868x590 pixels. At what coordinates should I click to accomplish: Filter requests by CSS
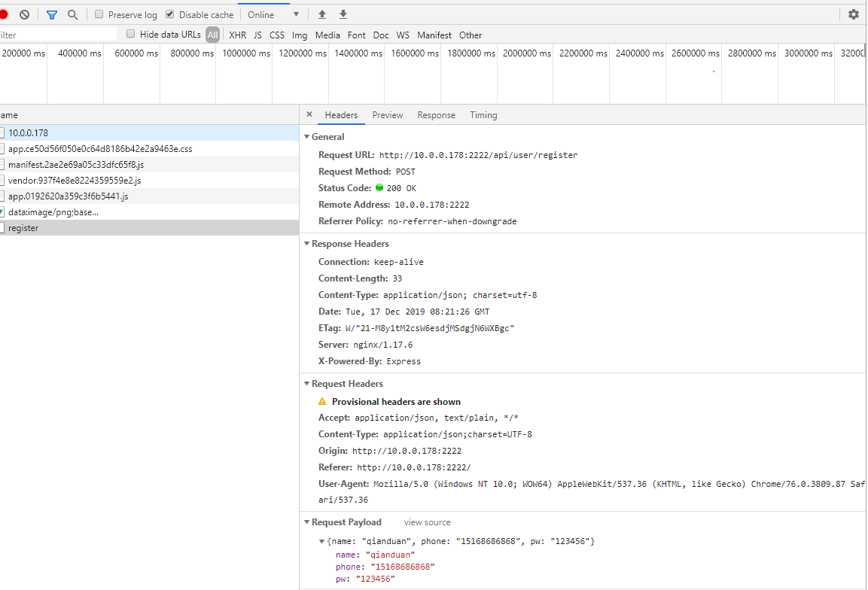pyautogui.click(x=277, y=35)
